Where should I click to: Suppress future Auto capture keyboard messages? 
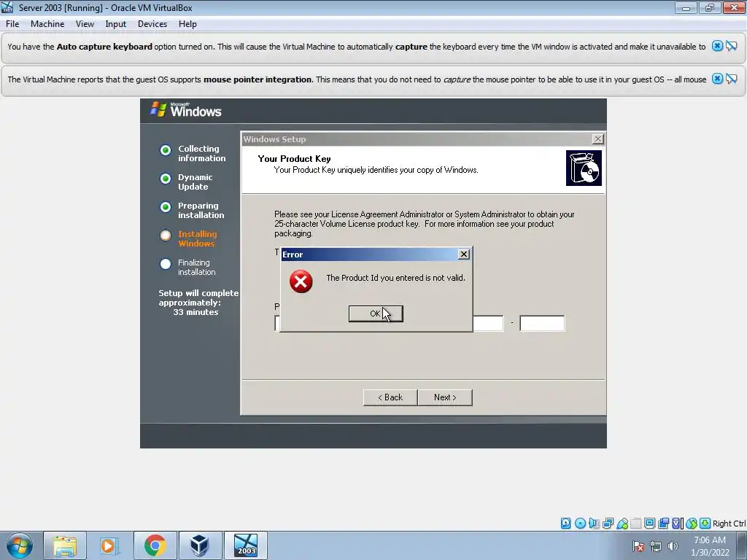732,46
